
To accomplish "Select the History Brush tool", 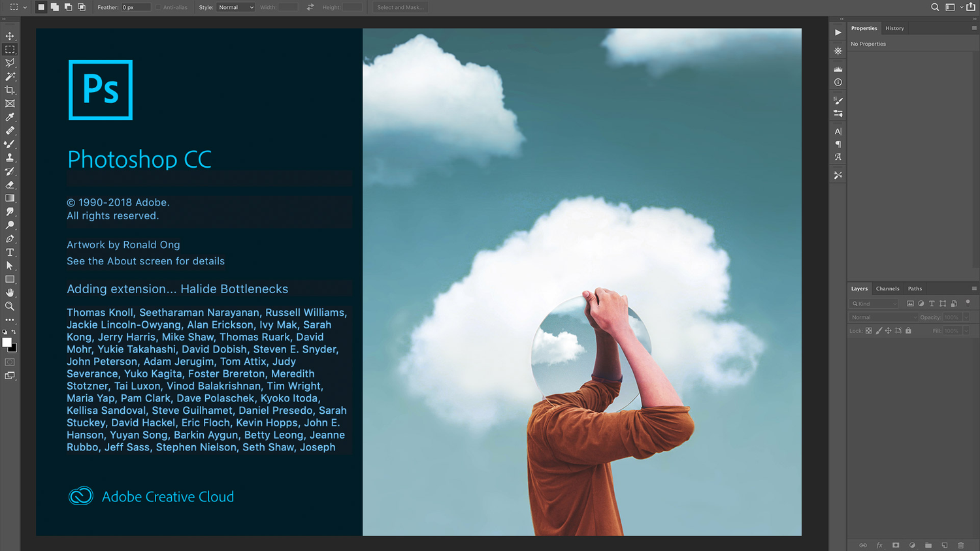I will 10,171.
